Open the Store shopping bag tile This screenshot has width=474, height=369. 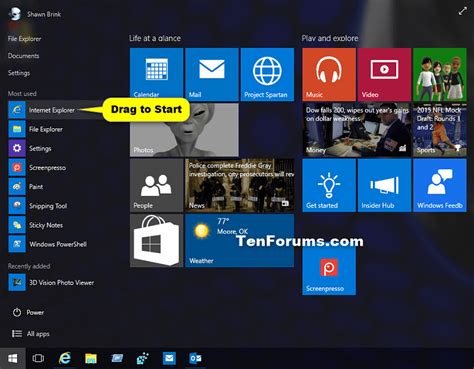(156, 240)
